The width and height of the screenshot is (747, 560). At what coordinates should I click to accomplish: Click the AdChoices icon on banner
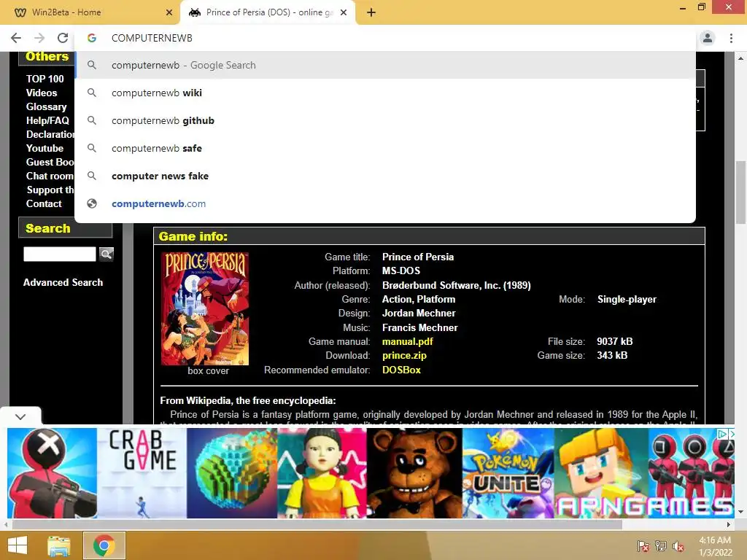722,434
